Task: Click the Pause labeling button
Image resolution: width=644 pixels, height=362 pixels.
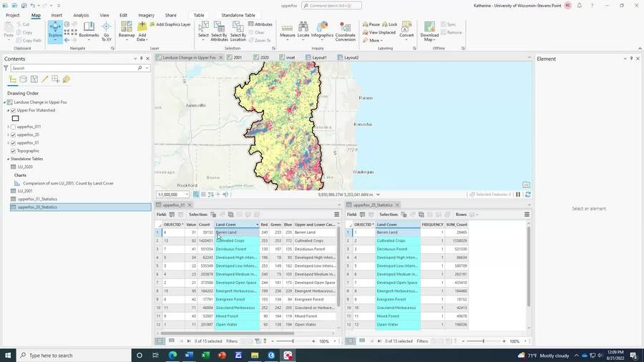Action: click(x=371, y=24)
